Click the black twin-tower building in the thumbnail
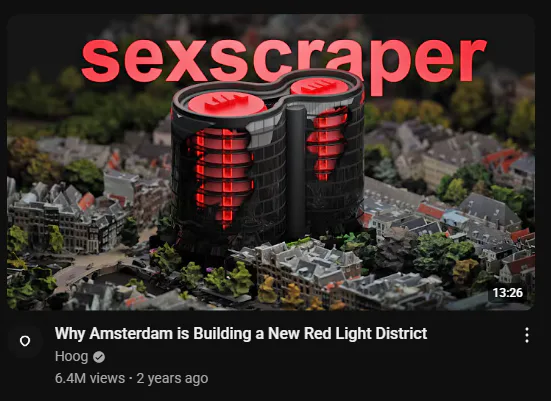Screen dimensions: 551x401 (267, 158)
